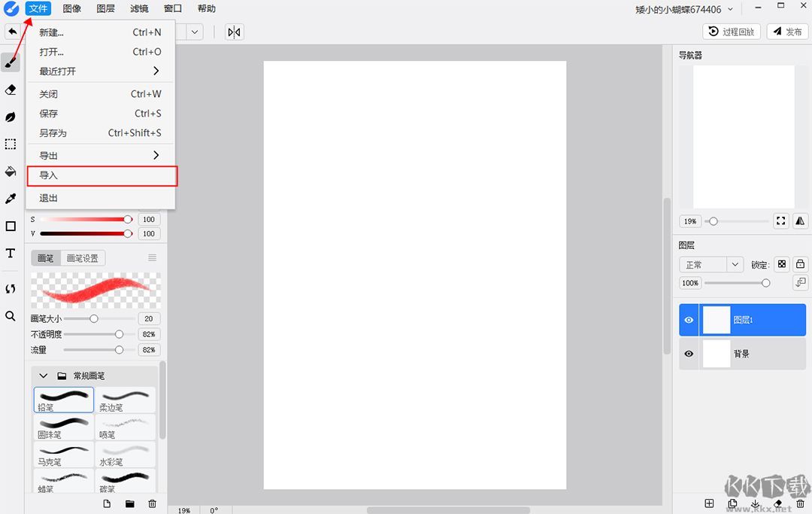Screen dimensions: 812x514
Task: Click the delete layer trash icon
Action: tap(800, 503)
